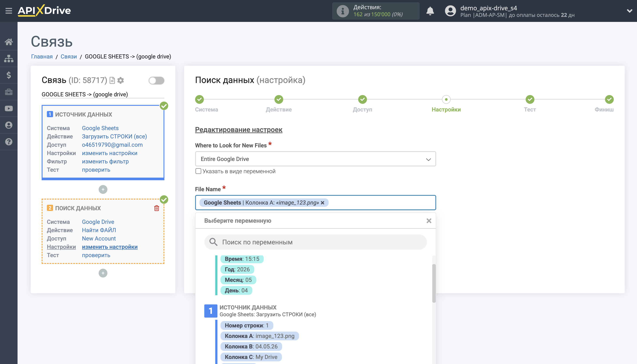This screenshot has width=637, height=364.
Task: Delete the Поиск данных block
Action: coord(157,208)
